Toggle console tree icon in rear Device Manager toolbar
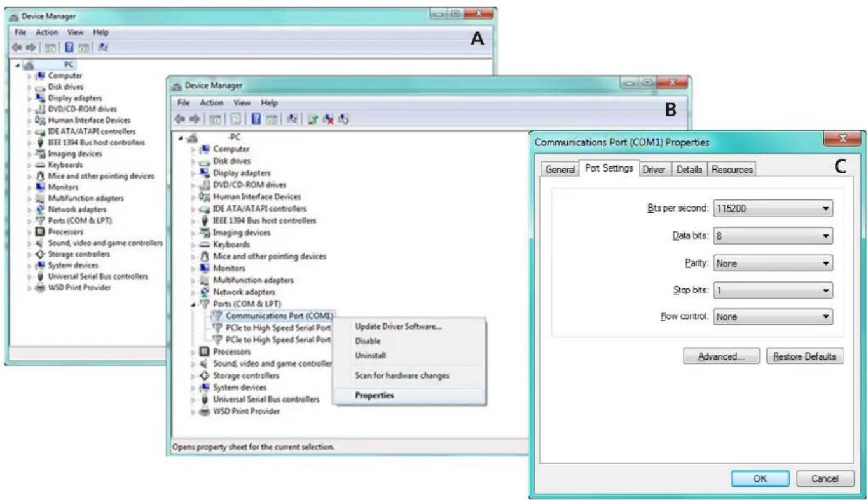This screenshot has width=868, height=500. (50, 47)
